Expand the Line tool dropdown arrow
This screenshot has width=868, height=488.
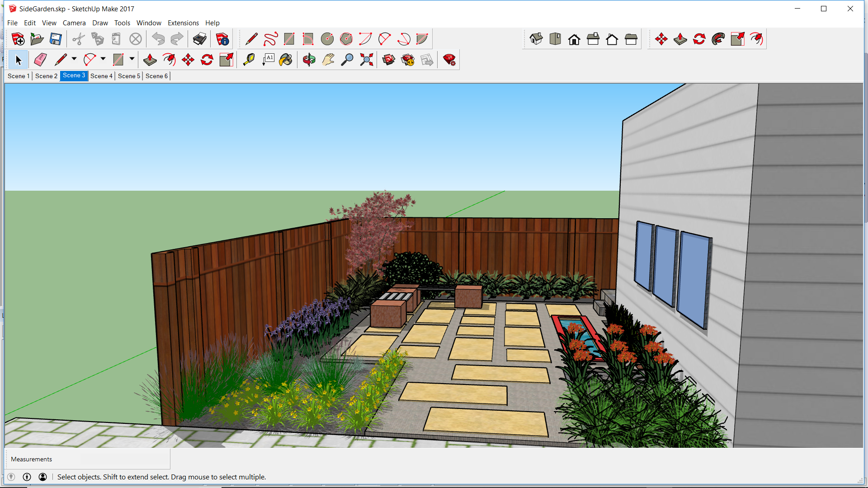click(x=74, y=59)
